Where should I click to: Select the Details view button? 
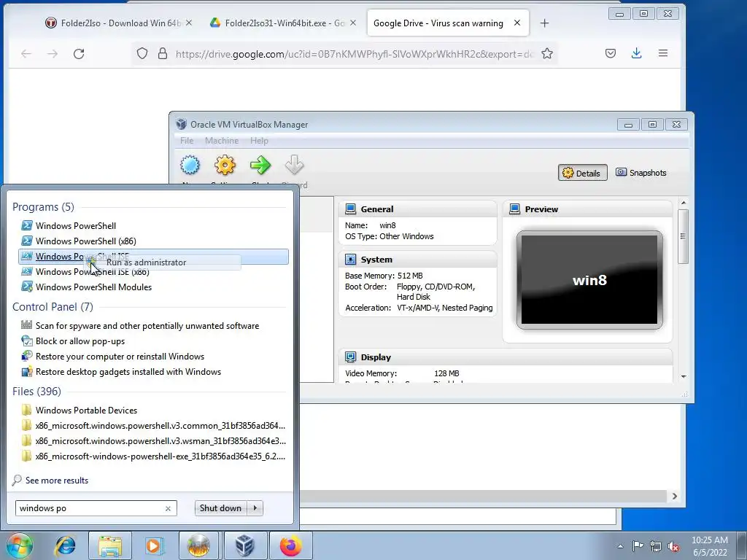click(x=582, y=173)
